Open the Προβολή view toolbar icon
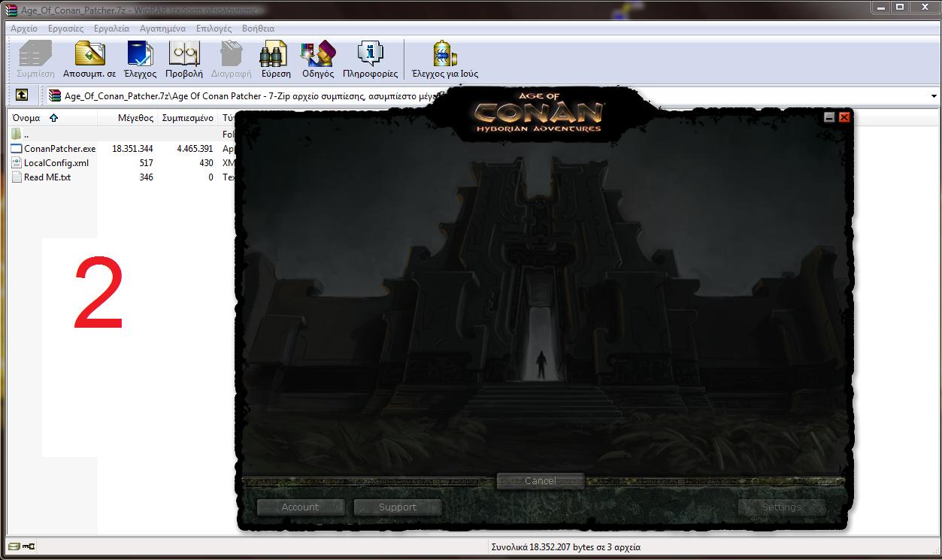Screen dimensions: 942x560 [183, 60]
